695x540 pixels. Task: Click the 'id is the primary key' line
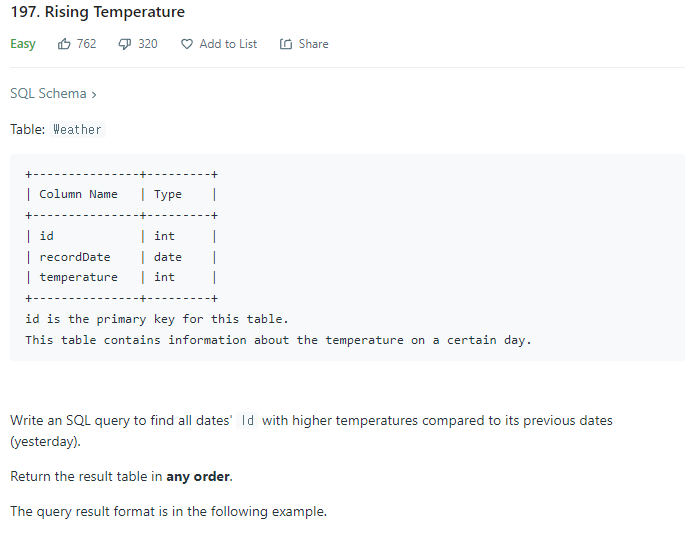pyautogui.click(x=156, y=319)
